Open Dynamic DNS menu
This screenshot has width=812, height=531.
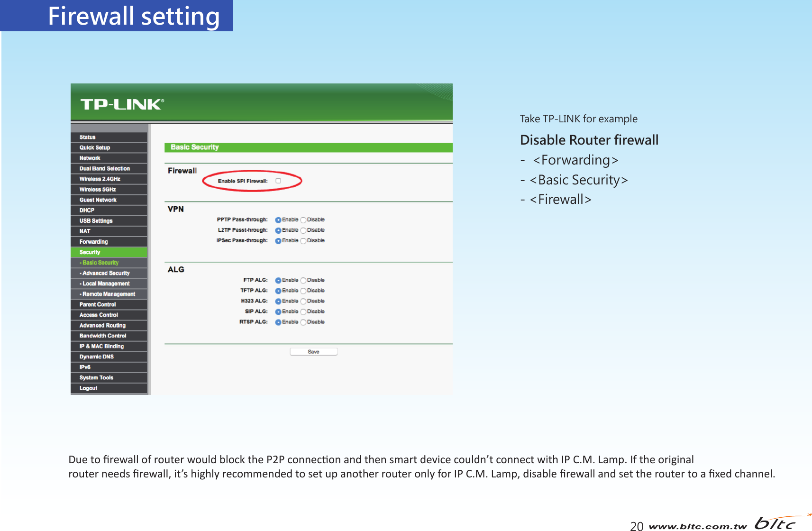tap(109, 357)
